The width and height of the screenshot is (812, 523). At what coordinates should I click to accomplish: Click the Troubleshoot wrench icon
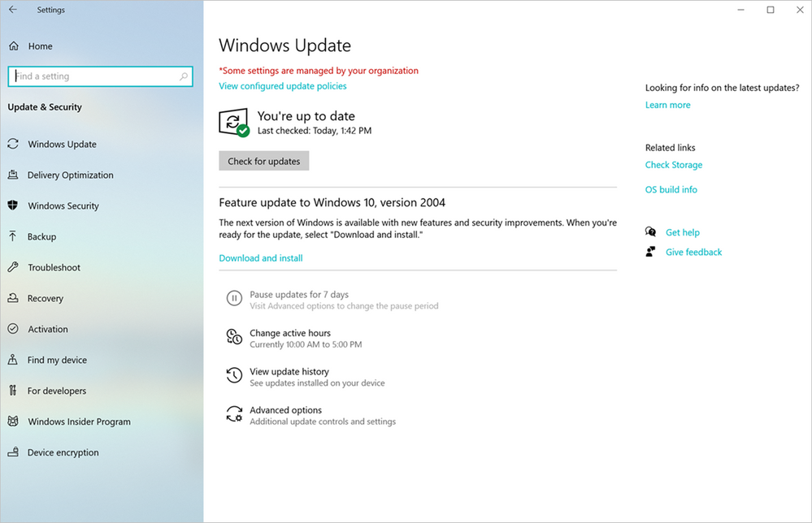point(13,267)
